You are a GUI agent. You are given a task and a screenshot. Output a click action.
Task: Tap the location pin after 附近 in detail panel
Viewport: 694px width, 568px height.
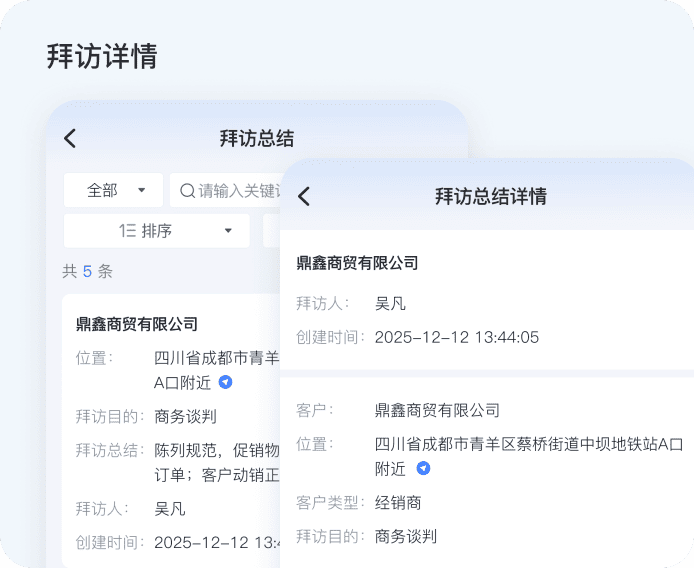(423, 468)
